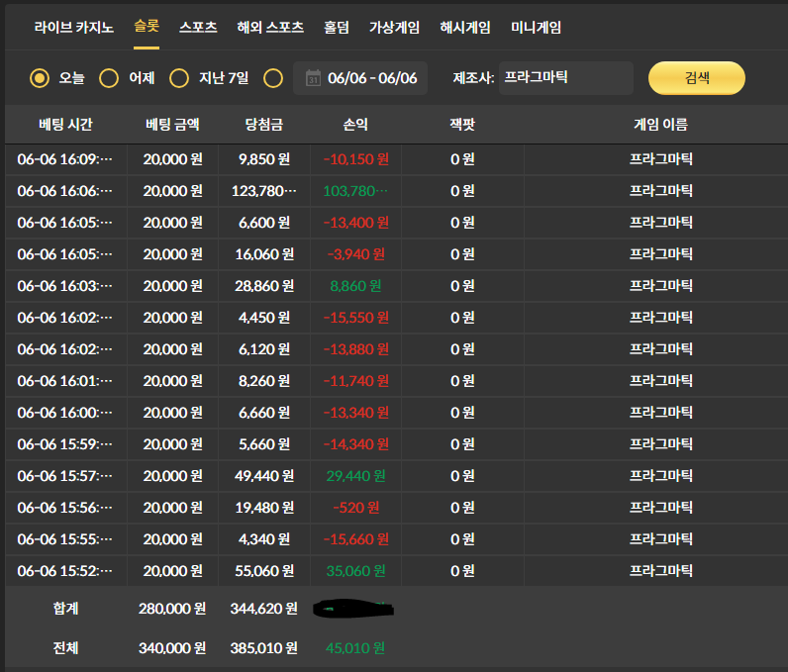This screenshot has width=788, height=672.
Task: Click the 베팅 금액 column header
Action: pyautogui.click(x=172, y=125)
